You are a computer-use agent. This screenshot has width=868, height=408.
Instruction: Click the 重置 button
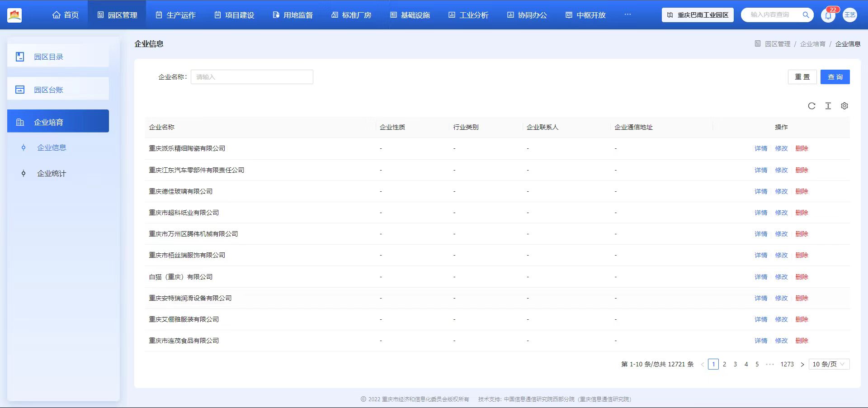[x=802, y=77]
